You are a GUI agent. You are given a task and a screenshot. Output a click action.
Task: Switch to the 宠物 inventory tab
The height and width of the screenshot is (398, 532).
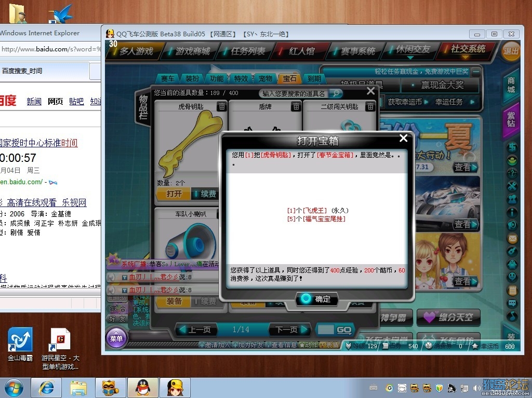[265, 79]
